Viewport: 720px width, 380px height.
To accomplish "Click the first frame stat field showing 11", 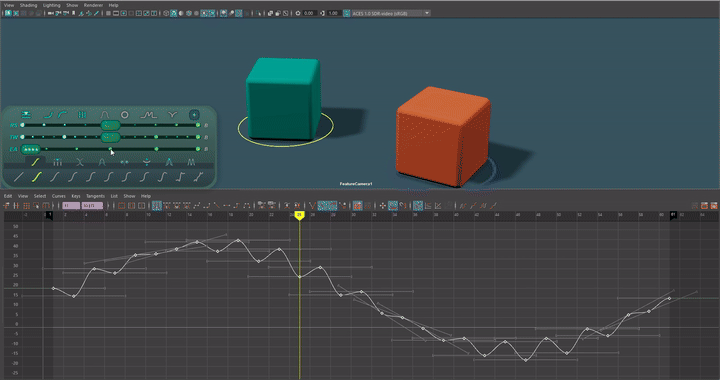I will 71,206.
